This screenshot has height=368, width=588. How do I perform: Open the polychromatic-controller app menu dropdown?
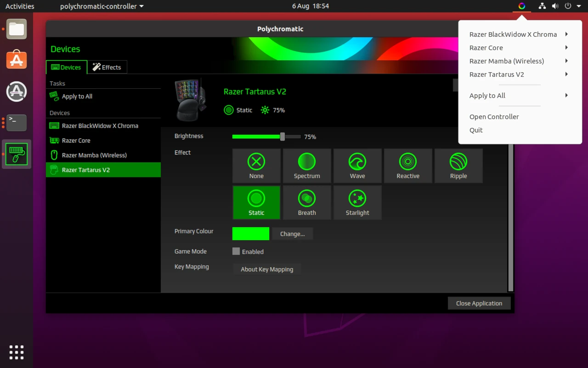click(x=102, y=6)
